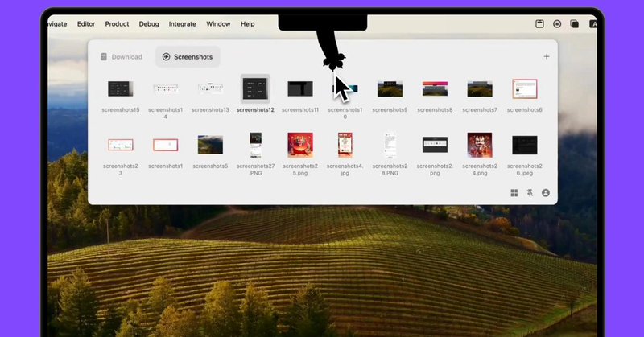The width and height of the screenshot is (644, 337).
Task: Click the screenshots7 file name
Action: coord(480,110)
